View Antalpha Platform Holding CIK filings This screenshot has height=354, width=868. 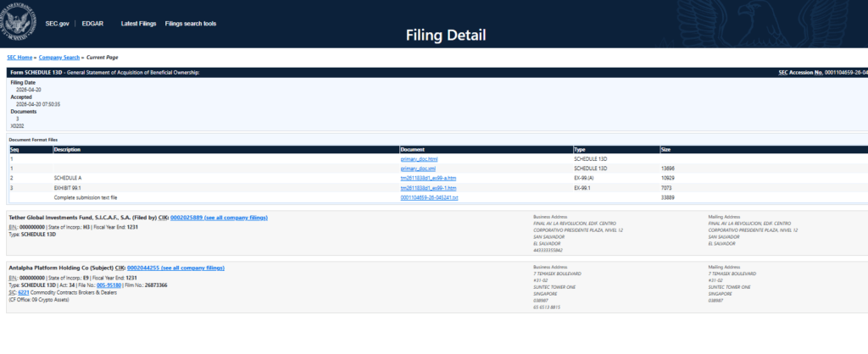(175, 268)
